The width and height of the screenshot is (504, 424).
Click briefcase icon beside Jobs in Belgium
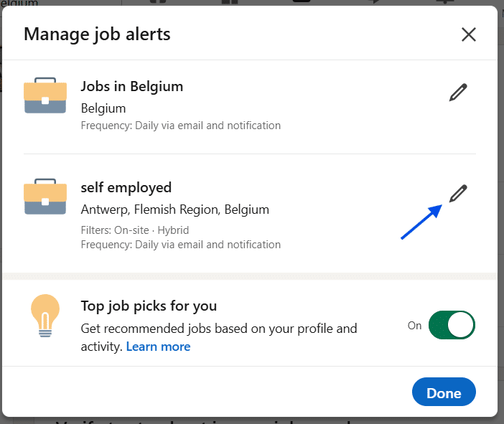(45, 98)
